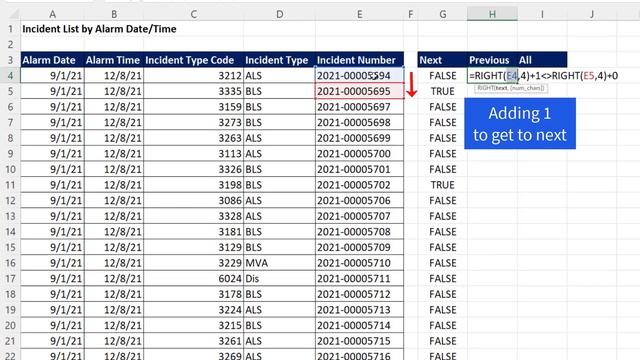Select column B header
The height and width of the screenshot is (360, 640).
(x=114, y=14)
